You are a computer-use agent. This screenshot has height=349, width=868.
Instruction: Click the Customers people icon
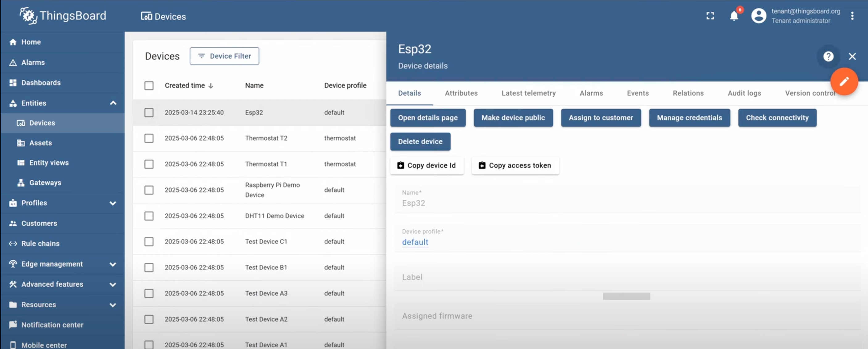click(13, 223)
